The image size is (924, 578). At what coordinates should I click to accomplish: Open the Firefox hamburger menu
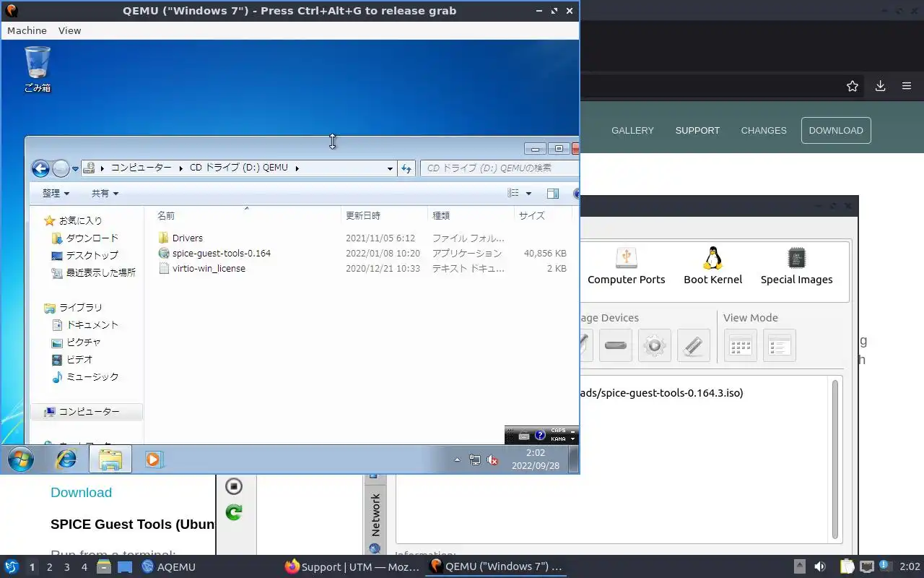click(x=907, y=86)
